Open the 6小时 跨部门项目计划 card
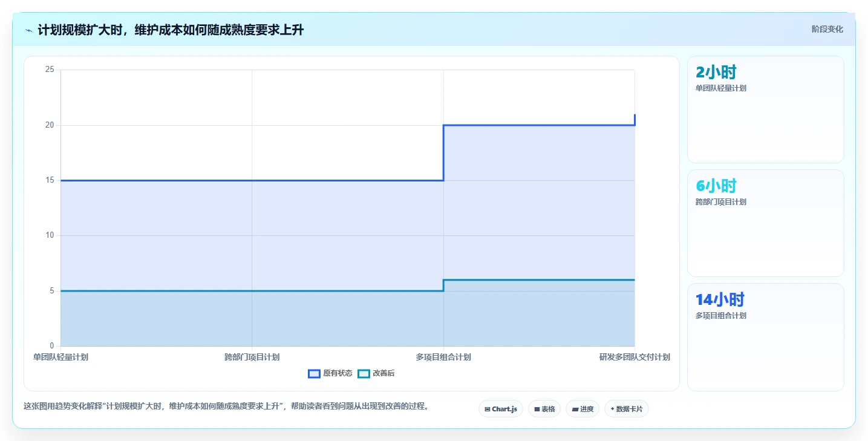This screenshot has width=868, height=441. tap(766, 223)
